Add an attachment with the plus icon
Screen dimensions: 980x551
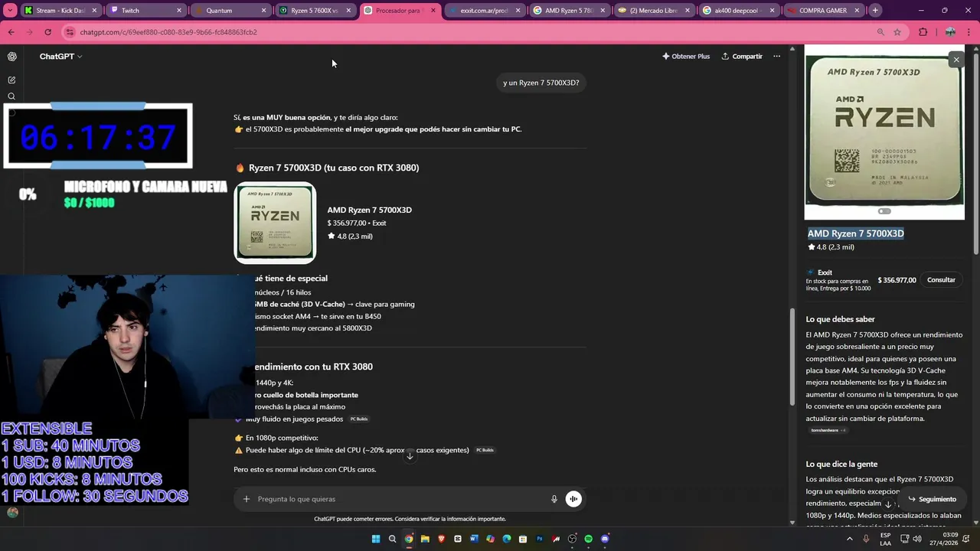click(x=247, y=499)
